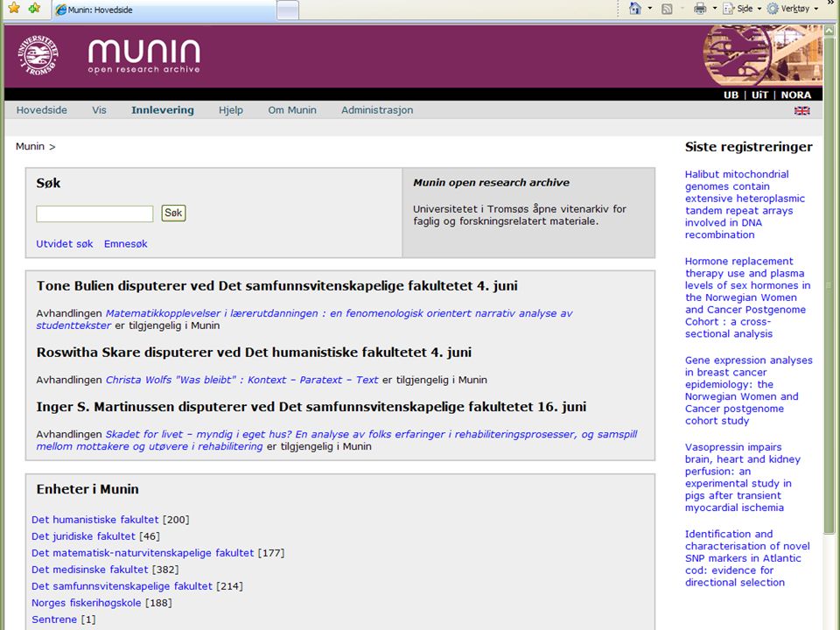Open the Emnesøk link

(x=125, y=244)
